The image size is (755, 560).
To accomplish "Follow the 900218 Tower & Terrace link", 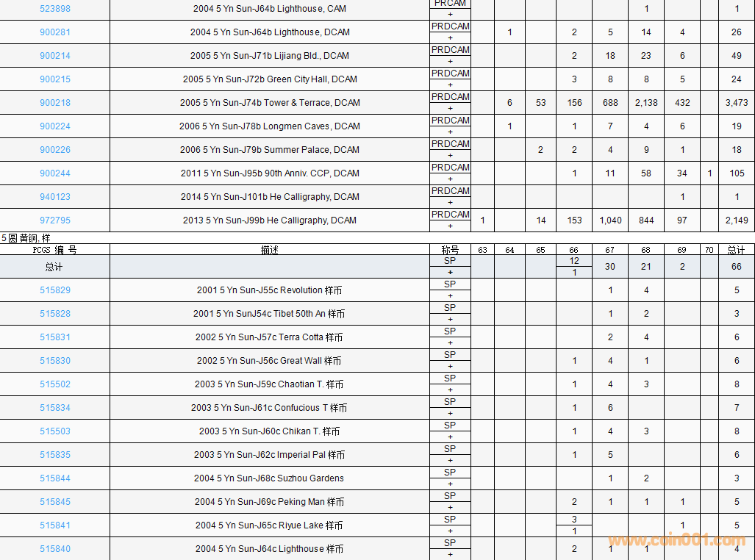I will tap(55, 103).
